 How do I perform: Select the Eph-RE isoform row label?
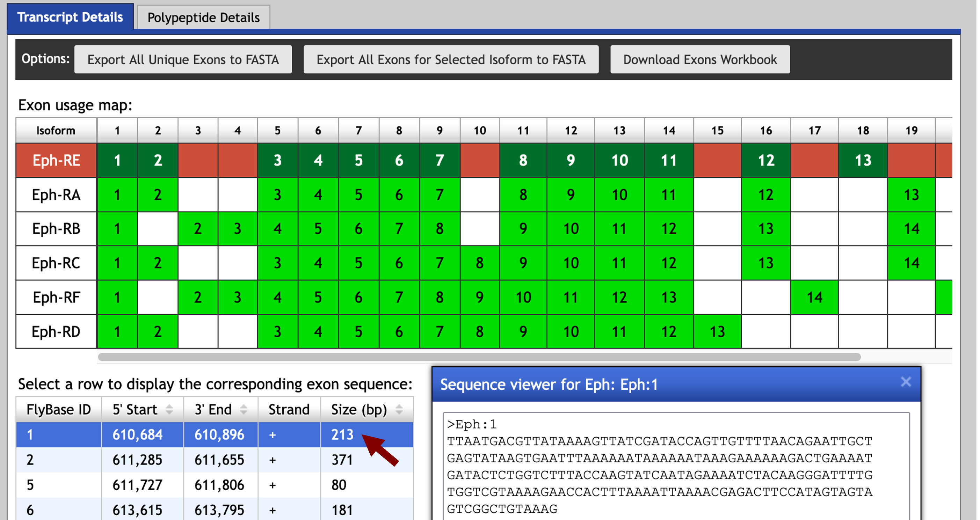coord(56,161)
